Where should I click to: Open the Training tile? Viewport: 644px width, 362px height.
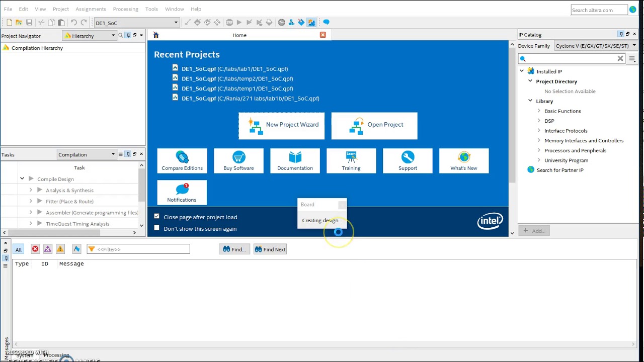351,161
